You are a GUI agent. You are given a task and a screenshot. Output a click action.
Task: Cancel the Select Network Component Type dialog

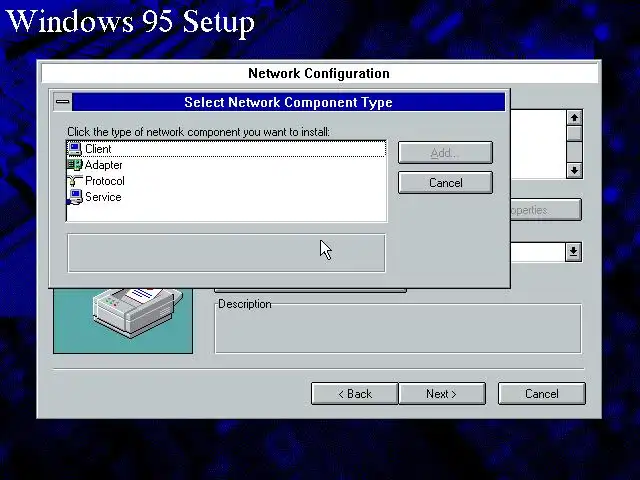[445, 182]
